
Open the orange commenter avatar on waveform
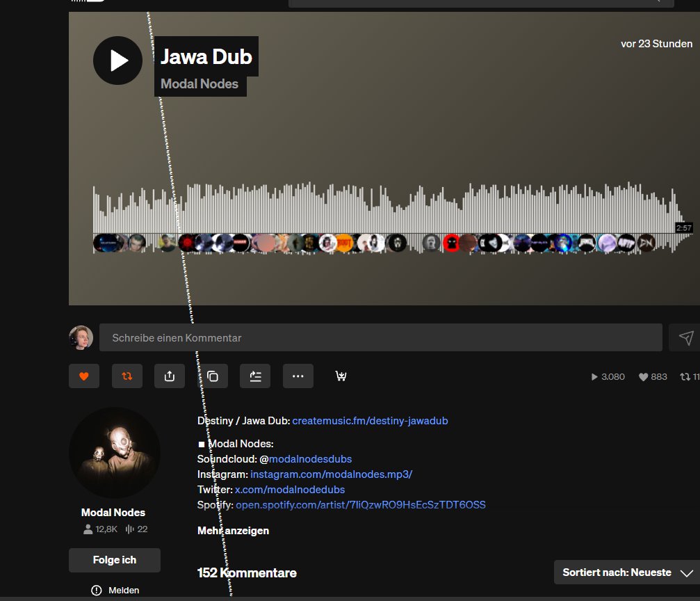pos(344,243)
